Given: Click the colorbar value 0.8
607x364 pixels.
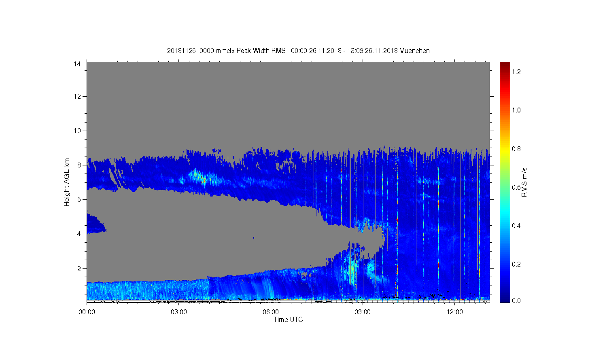Looking at the screenshot, I should point(516,149).
